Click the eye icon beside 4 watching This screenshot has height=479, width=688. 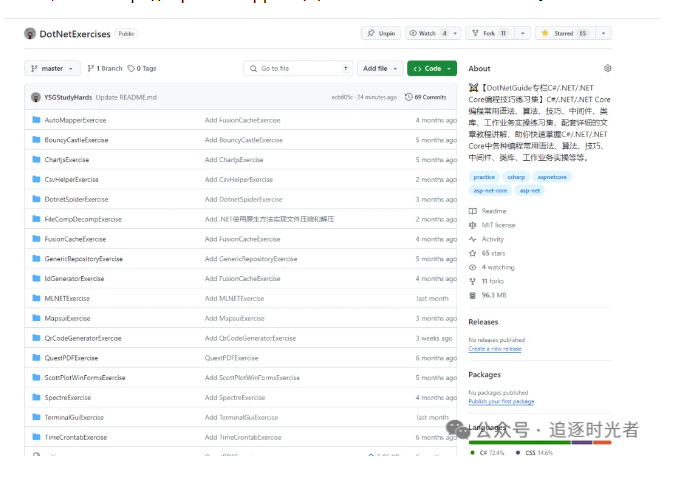point(473,267)
